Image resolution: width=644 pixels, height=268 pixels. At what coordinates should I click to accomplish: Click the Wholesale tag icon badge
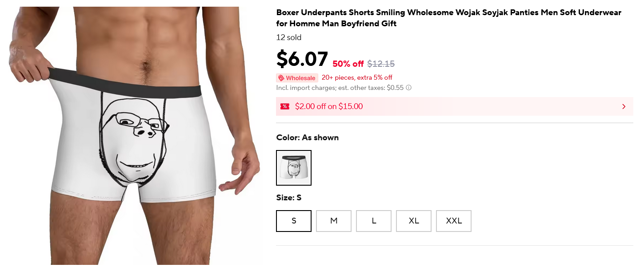297,78
